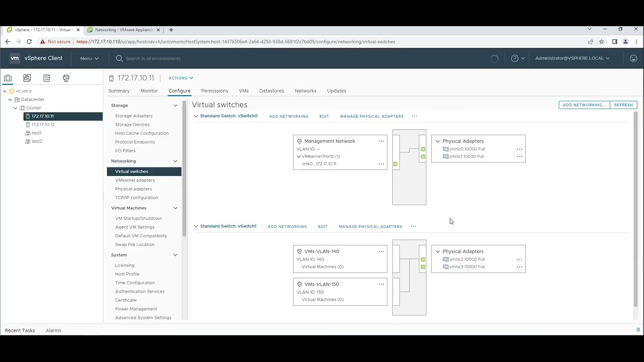The image size is (644, 362).
Task: Open vmnic1 ellipsis menu
Action: tap(520, 156)
